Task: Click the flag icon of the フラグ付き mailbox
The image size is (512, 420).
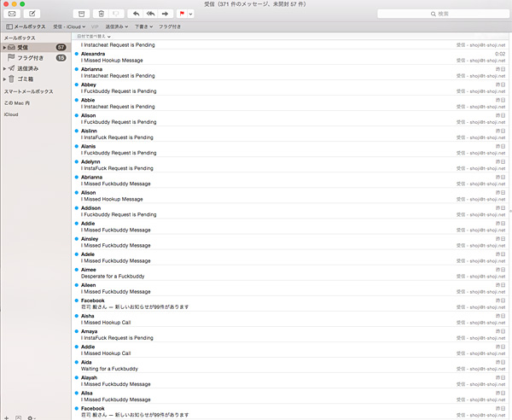Action: (11, 57)
